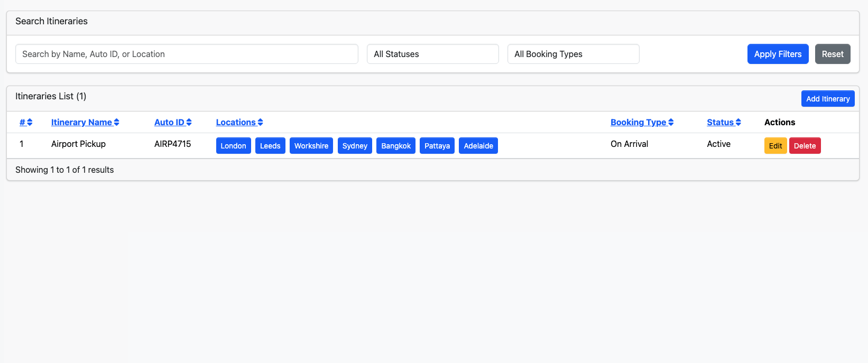
Task: Click sort arrows beside Booking Type
Action: [671, 122]
